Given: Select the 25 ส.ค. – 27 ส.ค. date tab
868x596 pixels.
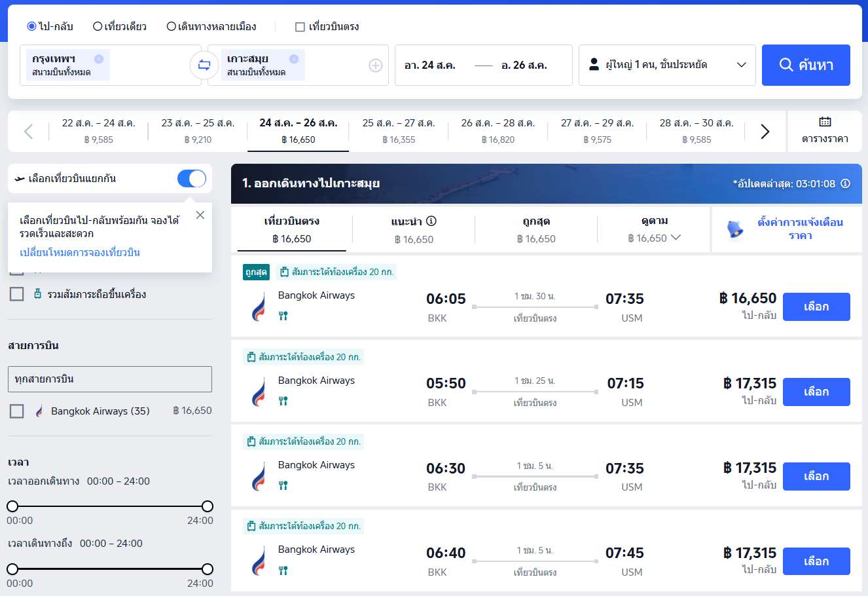Looking at the screenshot, I should pos(398,130).
